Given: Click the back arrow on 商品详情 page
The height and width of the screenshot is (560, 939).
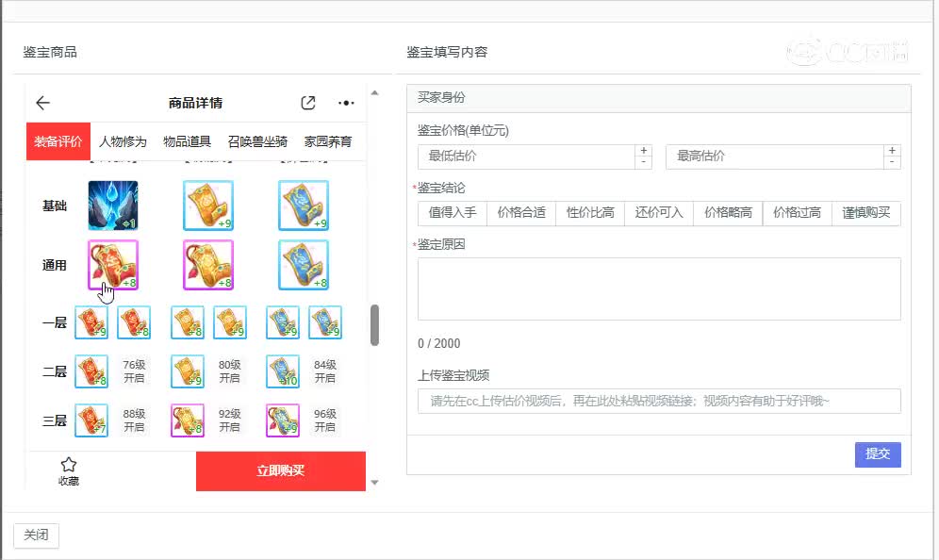Looking at the screenshot, I should click(42, 103).
